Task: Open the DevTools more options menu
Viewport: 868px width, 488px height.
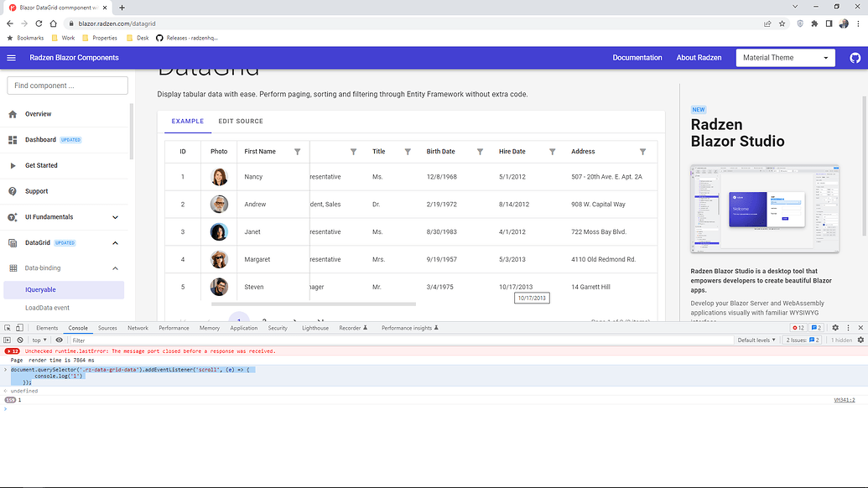Action: [x=848, y=328]
